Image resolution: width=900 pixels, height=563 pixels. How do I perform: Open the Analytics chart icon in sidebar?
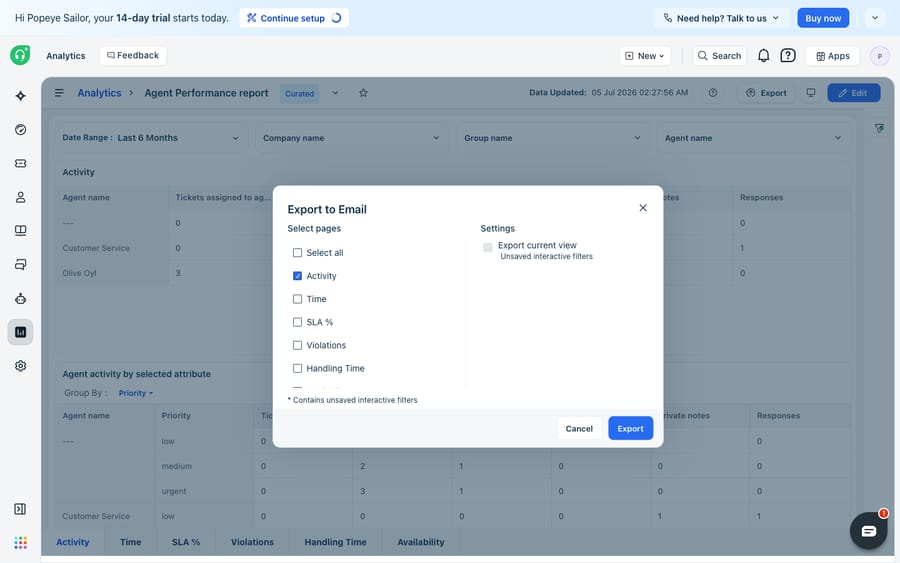[21, 332]
